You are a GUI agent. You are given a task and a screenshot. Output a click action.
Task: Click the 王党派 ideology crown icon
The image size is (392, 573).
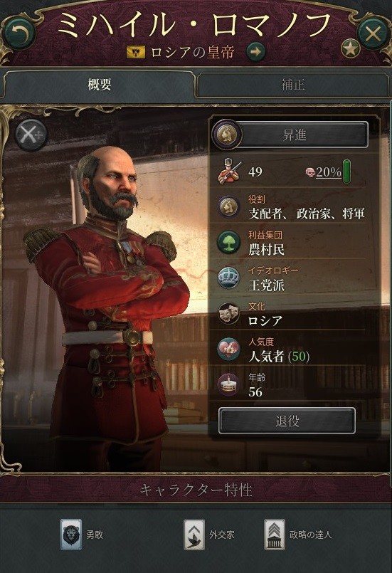coord(228,278)
